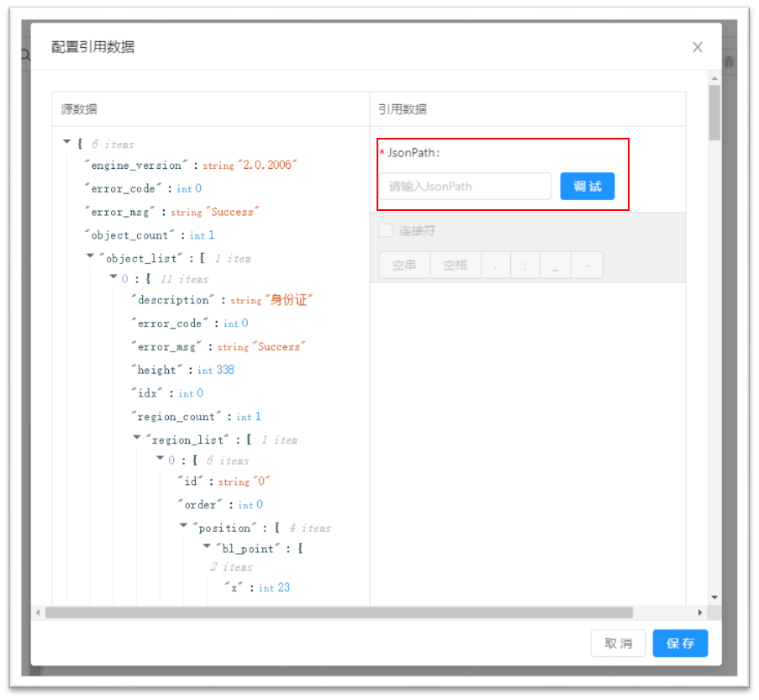Viewport: 759px width, 700px height.
Task: Click the region_count key
Action: [177, 417]
